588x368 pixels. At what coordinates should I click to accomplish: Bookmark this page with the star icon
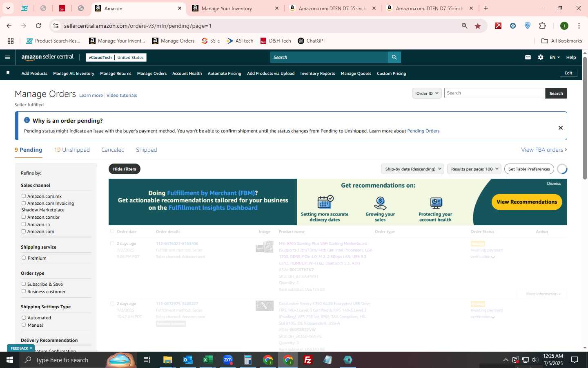click(x=478, y=26)
